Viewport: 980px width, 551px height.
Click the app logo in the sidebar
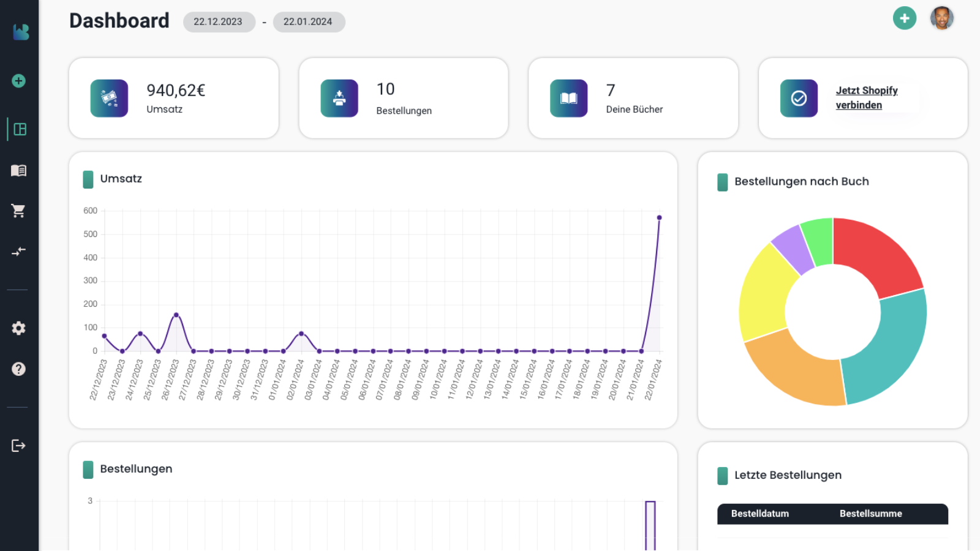(x=21, y=32)
